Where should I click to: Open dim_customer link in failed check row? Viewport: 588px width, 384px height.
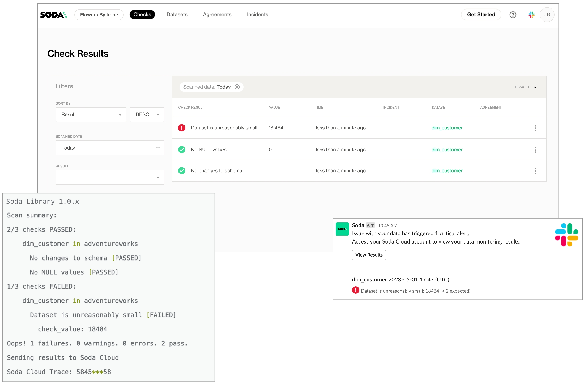coord(447,128)
